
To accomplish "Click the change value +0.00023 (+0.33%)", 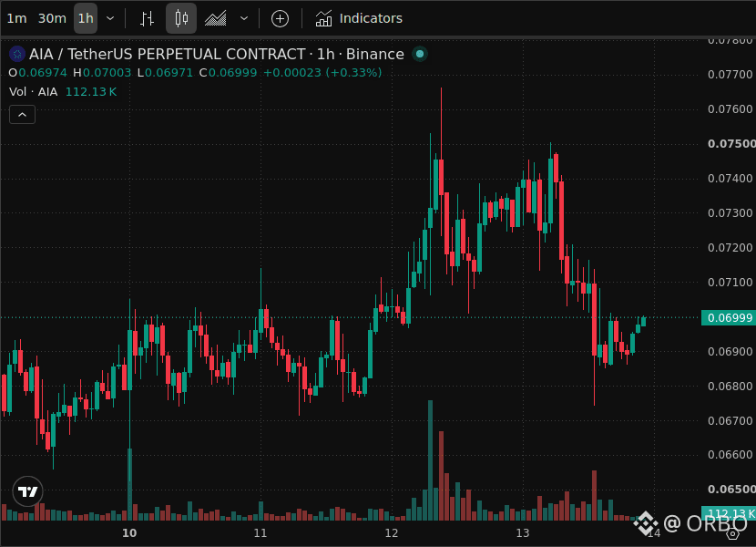I will [322, 73].
